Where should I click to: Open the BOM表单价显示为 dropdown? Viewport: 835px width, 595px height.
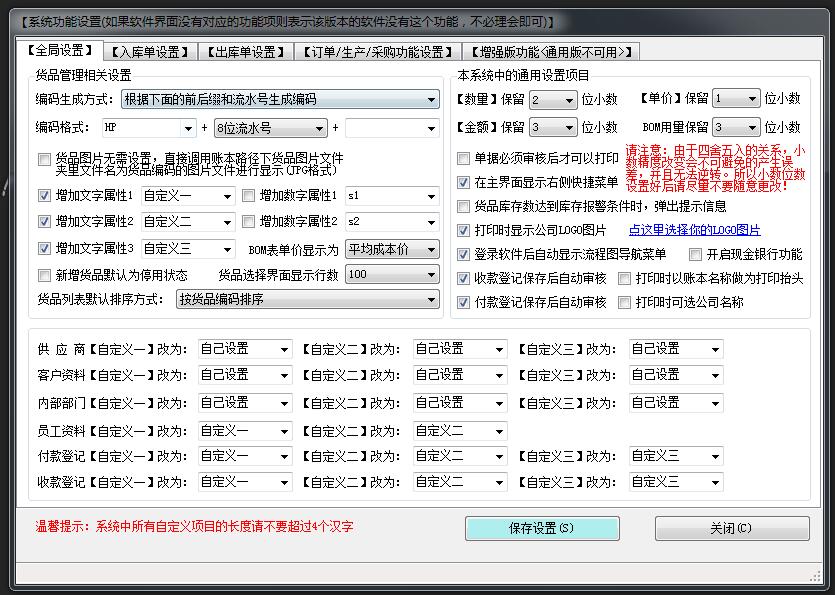431,249
